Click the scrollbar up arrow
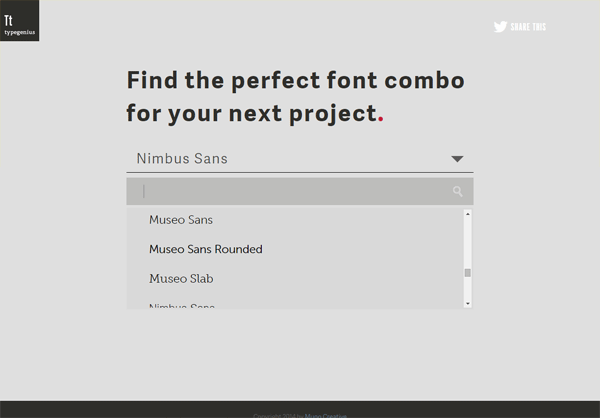The width and height of the screenshot is (600, 418). (x=467, y=213)
